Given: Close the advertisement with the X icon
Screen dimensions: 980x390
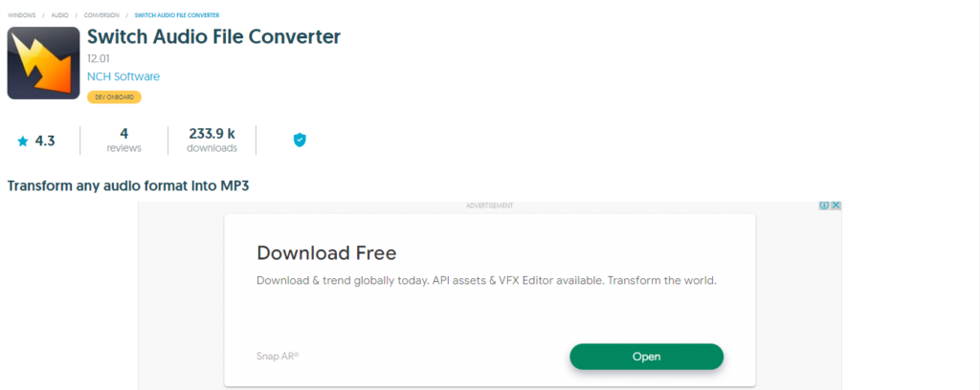Looking at the screenshot, I should pyautogui.click(x=836, y=206).
